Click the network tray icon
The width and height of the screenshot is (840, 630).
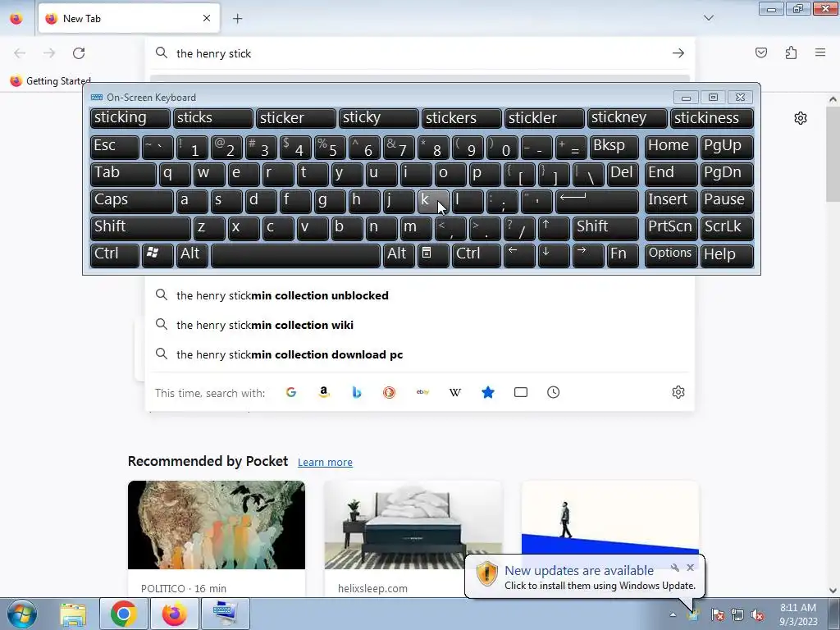[737, 615]
